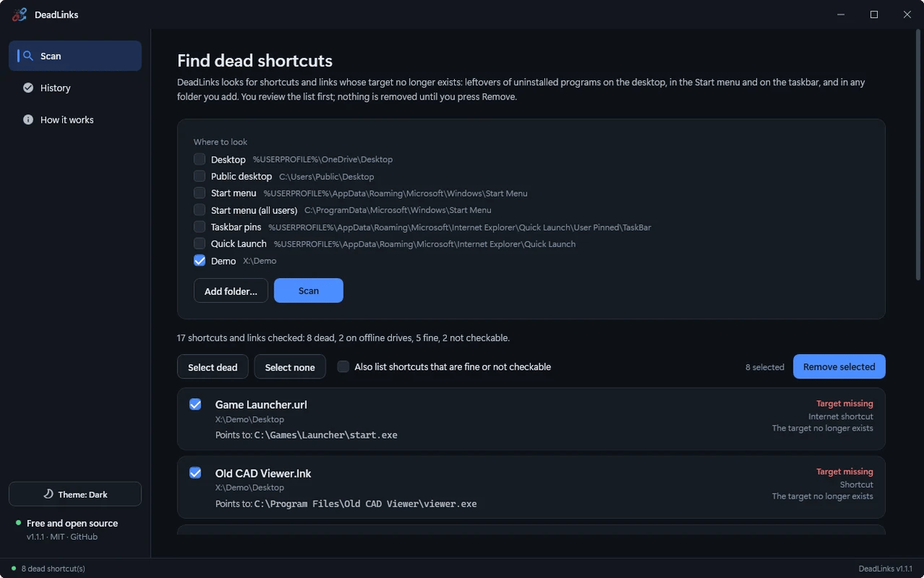924x578 pixels.
Task: Toggle listing fine or not checkable shortcuts
Action: point(344,366)
